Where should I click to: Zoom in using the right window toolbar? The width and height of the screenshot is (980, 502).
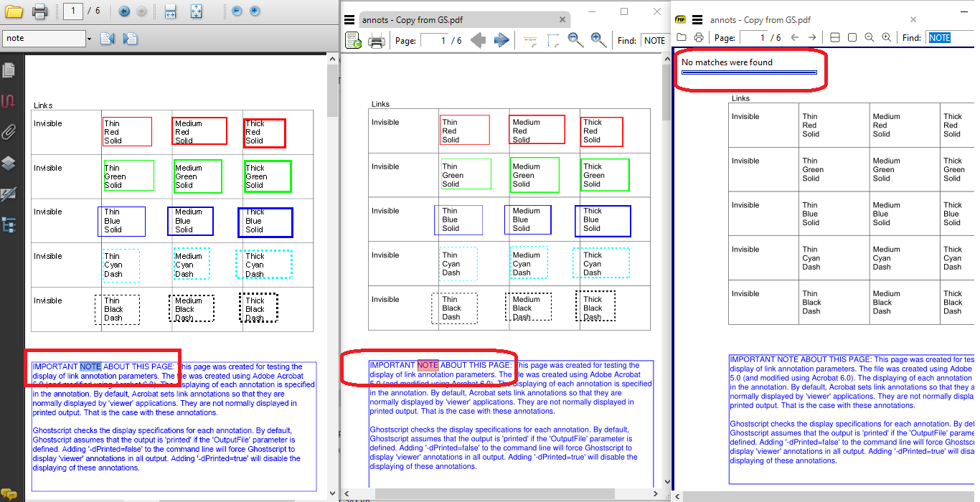tap(887, 37)
